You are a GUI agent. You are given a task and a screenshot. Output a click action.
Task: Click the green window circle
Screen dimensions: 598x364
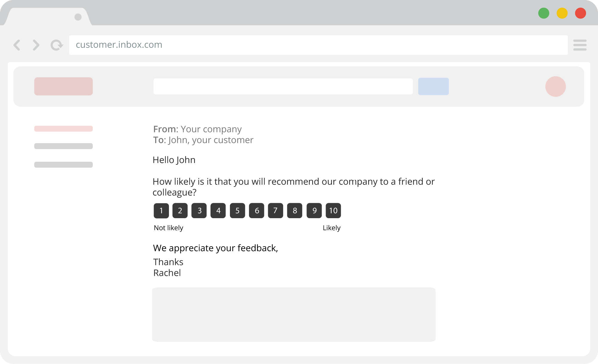pos(544,13)
